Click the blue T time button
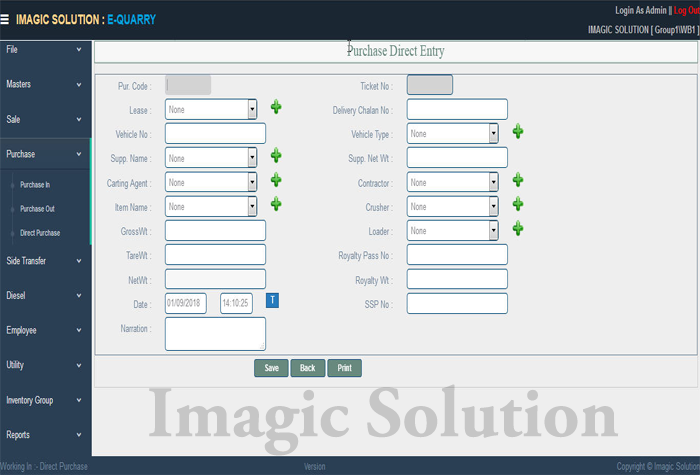The height and width of the screenshot is (476, 700). click(x=272, y=301)
